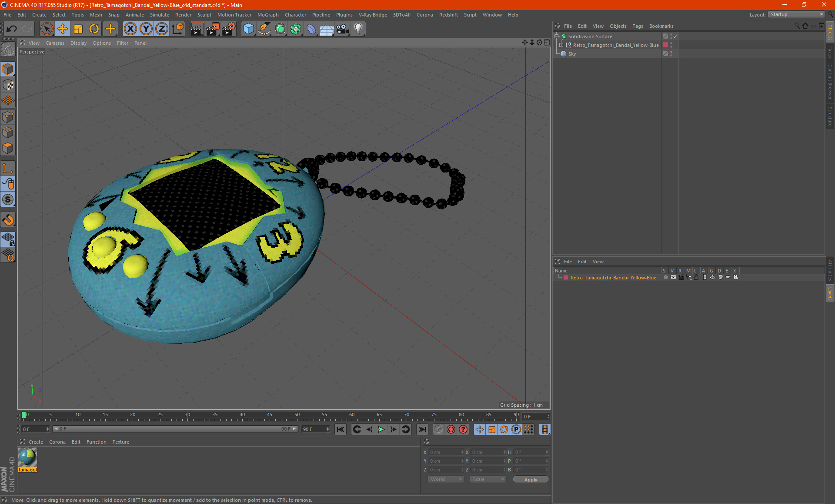This screenshot has height=504, width=835.
Task: Open material manager Texture menu
Action: pyautogui.click(x=120, y=442)
